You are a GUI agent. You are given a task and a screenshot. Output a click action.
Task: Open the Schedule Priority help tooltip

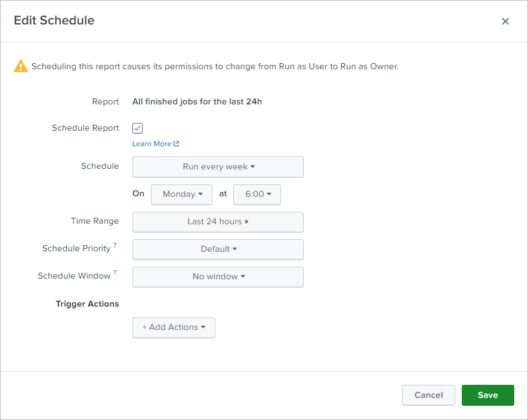coord(115,245)
